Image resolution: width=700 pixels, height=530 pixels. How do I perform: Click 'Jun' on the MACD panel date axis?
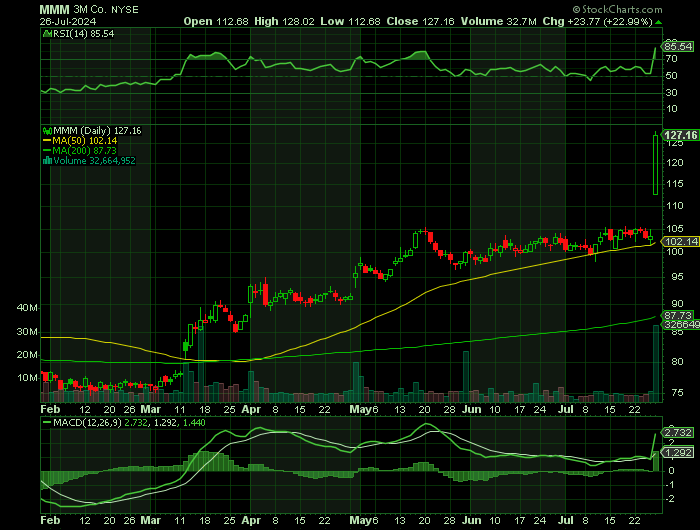click(x=471, y=520)
